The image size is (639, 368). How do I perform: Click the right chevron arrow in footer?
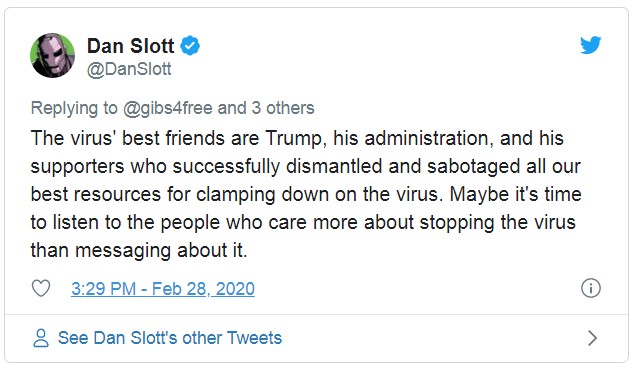(x=593, y=338)
